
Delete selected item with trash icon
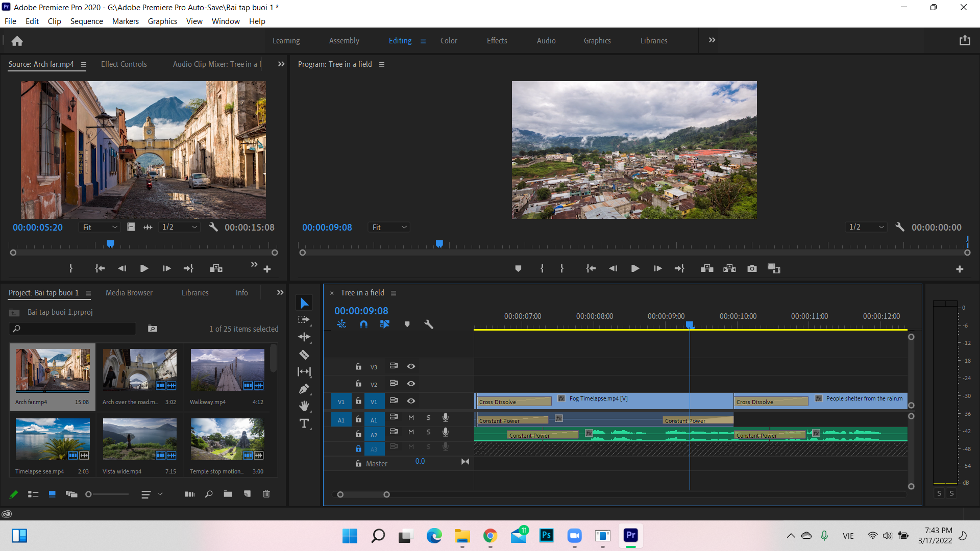point(266,494)
